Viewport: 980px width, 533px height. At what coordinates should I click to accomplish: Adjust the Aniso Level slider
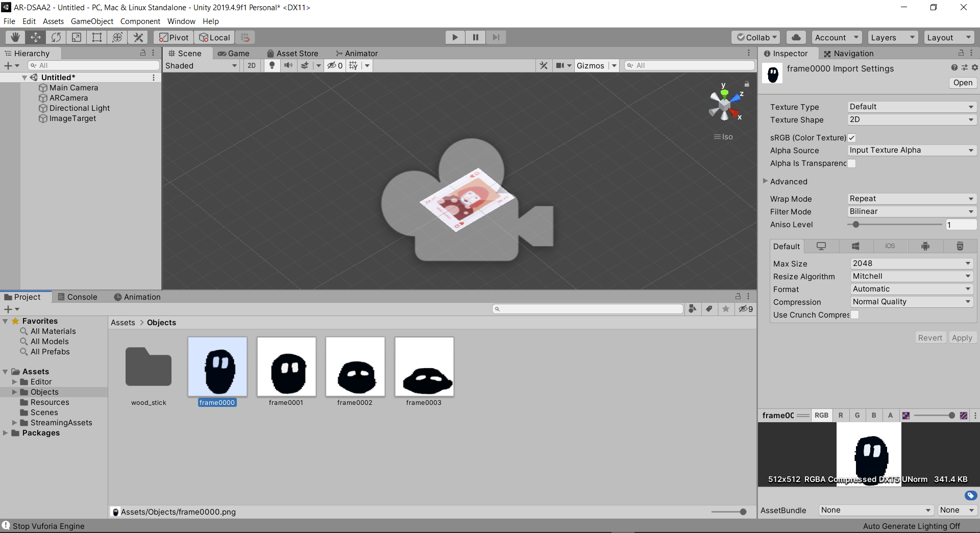(x=856, y=225)
